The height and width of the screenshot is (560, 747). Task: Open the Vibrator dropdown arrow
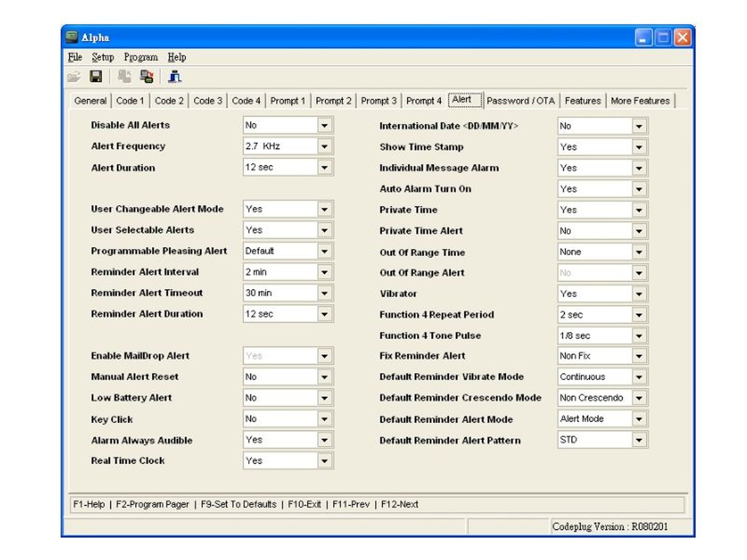pyautogui.click(x=639, y=294)
